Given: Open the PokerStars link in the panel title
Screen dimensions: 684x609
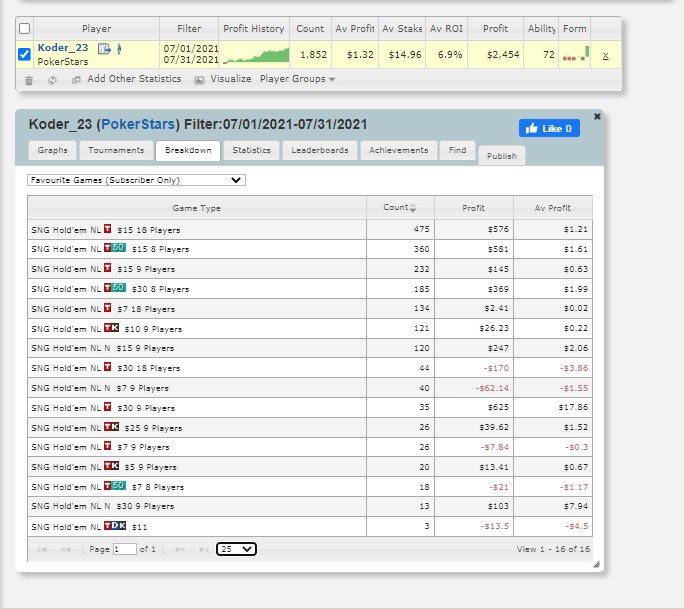Looking at the screenshot, I should pyautogui.click(x=138, y=124).
